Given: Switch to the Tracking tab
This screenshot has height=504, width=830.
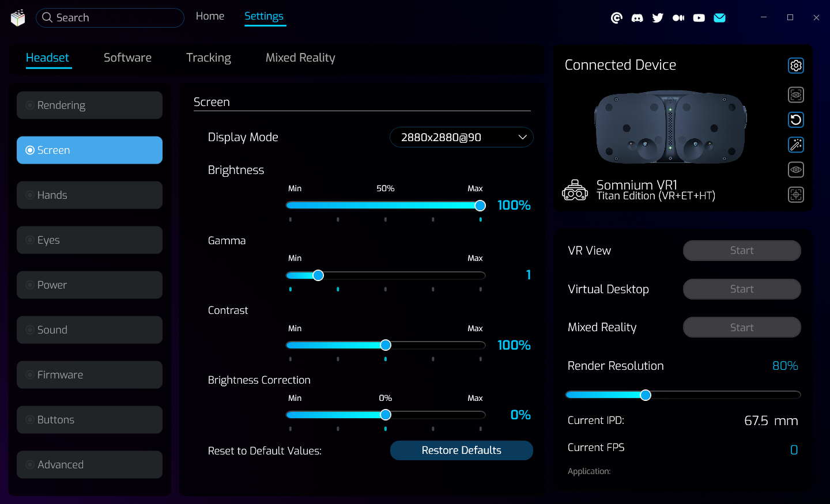Looking at the screenshot, I should (x=209, y=58).
